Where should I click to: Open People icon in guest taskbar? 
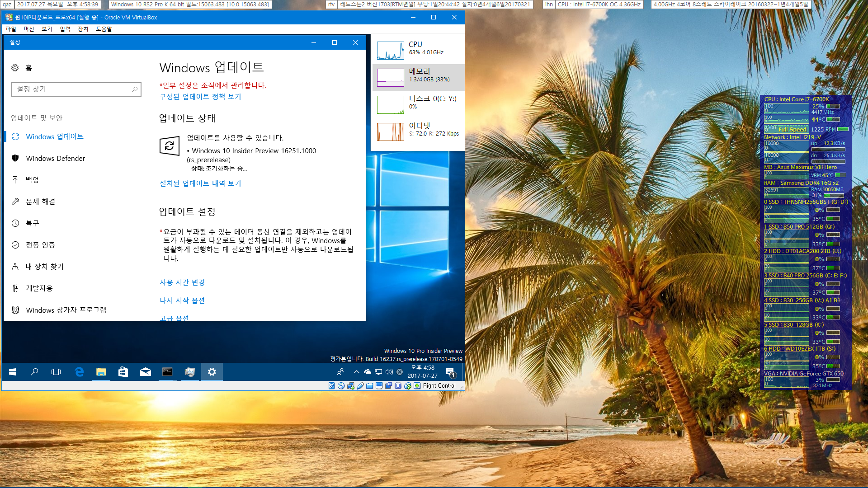coord(340,372)
